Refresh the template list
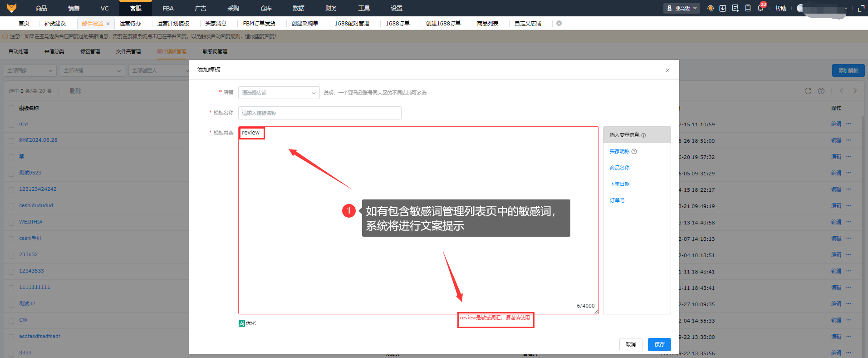This screenshot has width=868, height=358. [x=808, y=91]
